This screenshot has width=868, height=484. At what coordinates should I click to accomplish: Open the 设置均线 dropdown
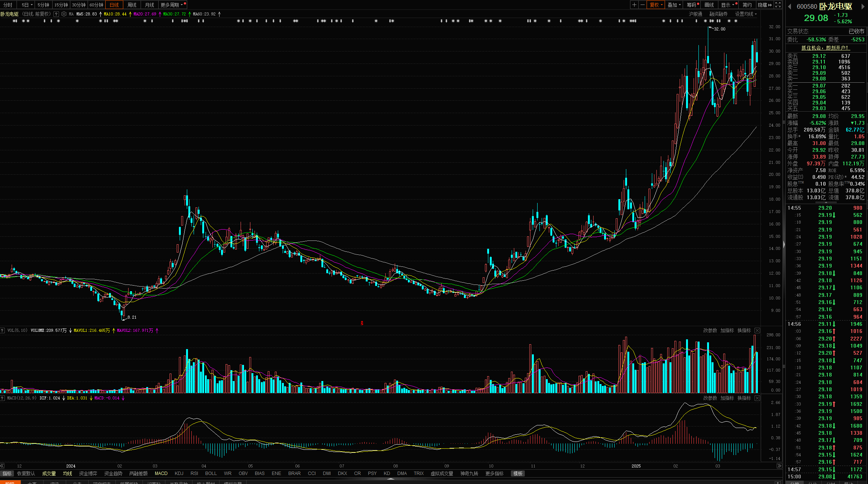[746, 14]
